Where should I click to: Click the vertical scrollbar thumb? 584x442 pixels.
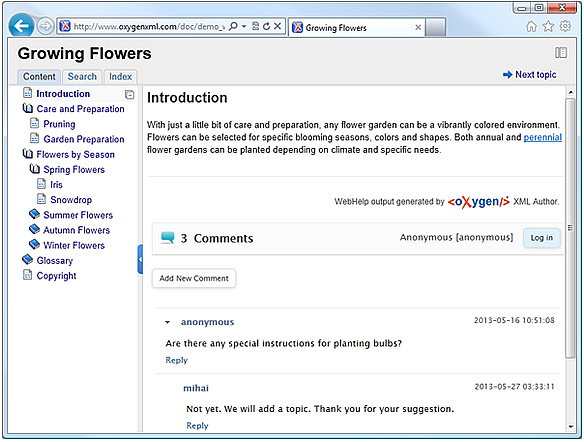pyautogui.click(x=570, y=229)
